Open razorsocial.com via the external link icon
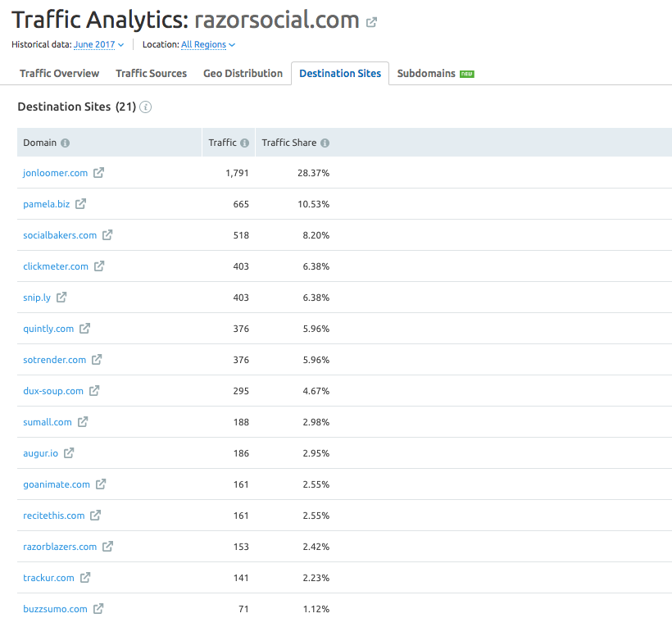The width and height of the screenshot is (672, 618). (370, 21)
